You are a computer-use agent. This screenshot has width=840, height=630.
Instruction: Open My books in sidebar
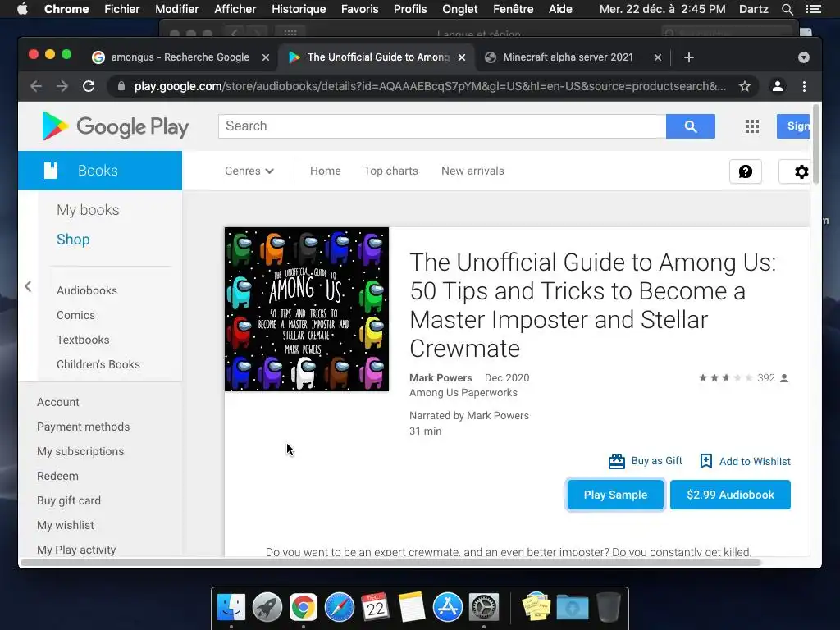pos(88,210)
